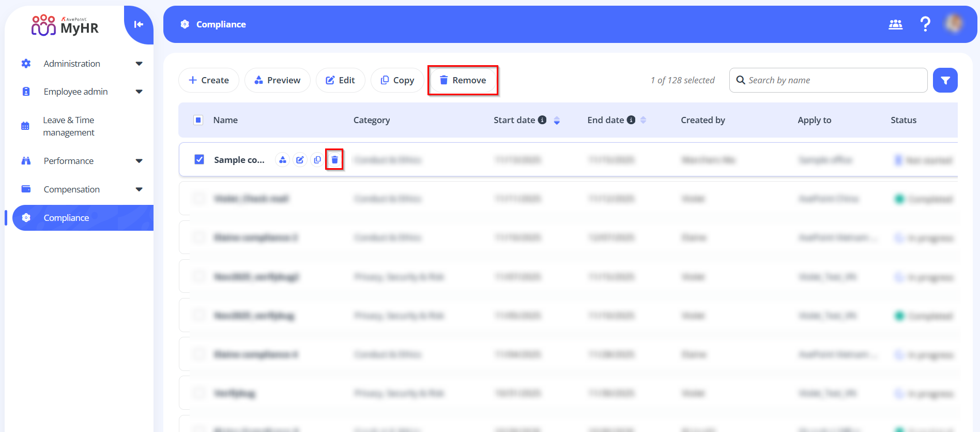Open the user profile avatar
Screen dimensions: 980x432
tap(954, 24)
